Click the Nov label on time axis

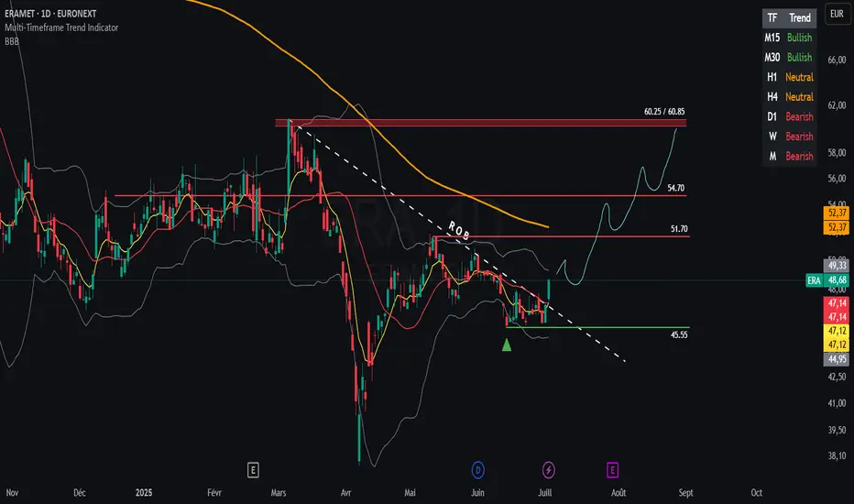click(12, 493)
